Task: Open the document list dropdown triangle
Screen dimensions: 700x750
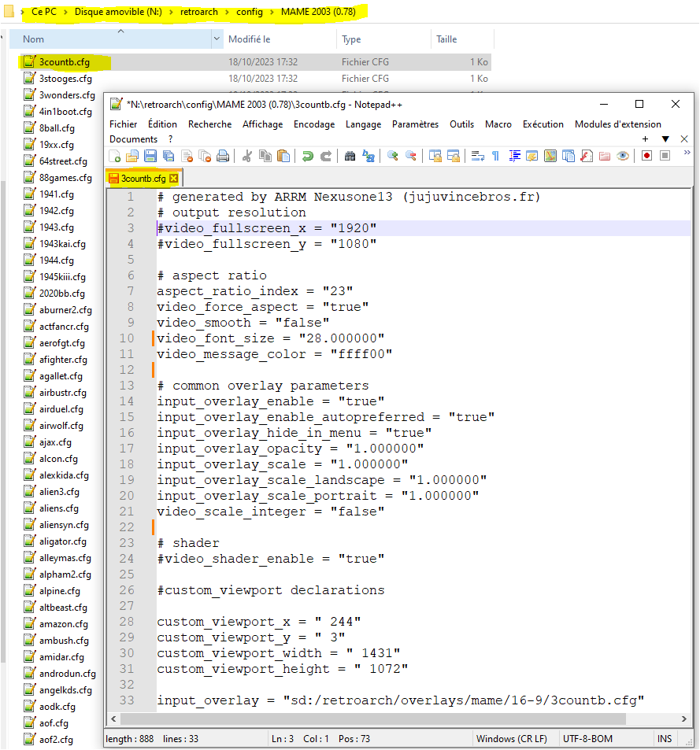Action: [665, 139]
